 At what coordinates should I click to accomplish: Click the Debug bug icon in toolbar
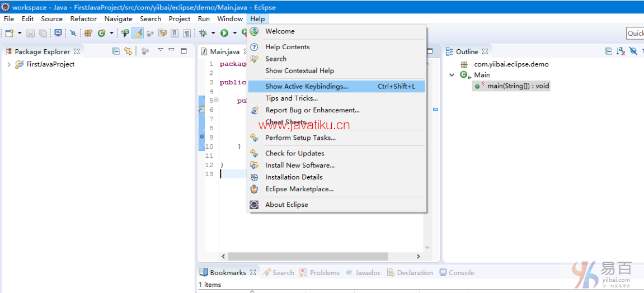(203, 34)
